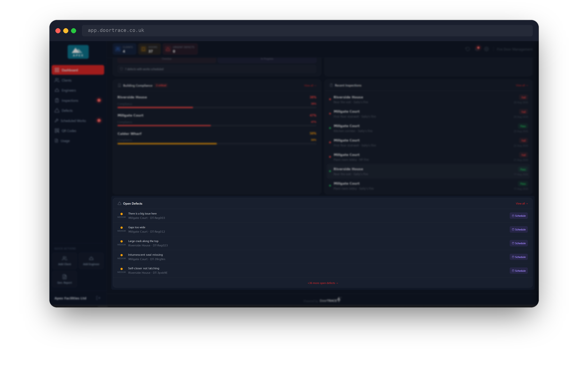Open Engineers in the sidebar
588x378 pixels.
tap(78, 90)
